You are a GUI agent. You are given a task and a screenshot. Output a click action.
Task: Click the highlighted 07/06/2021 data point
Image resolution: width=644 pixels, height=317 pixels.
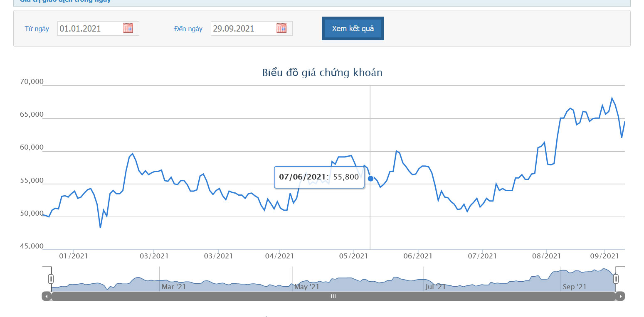[370, 179]
